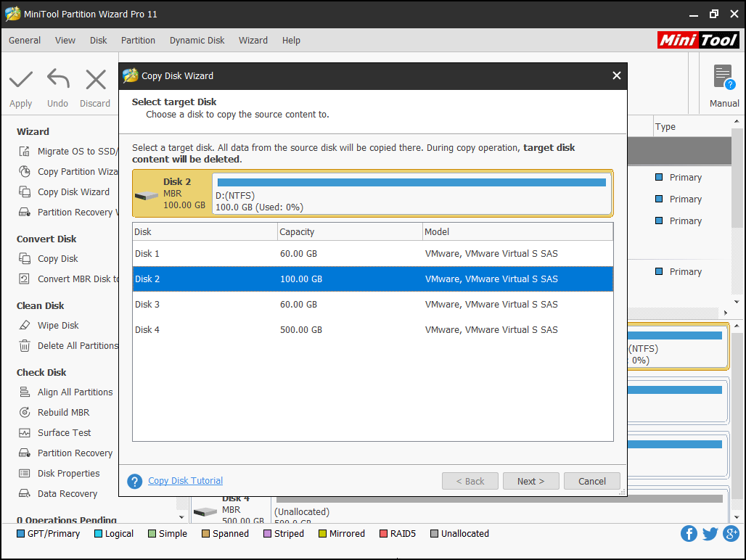Open the Help menu
This screenshot has height=560, width=746.
291,41
